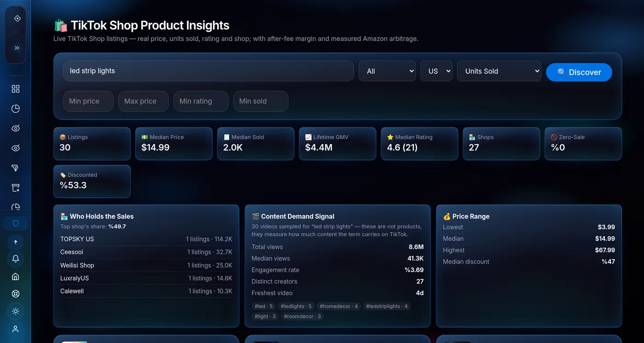The image size is (644, 343).
Task: Click the Median views 41.3K value
Action: tap(415, 258)
